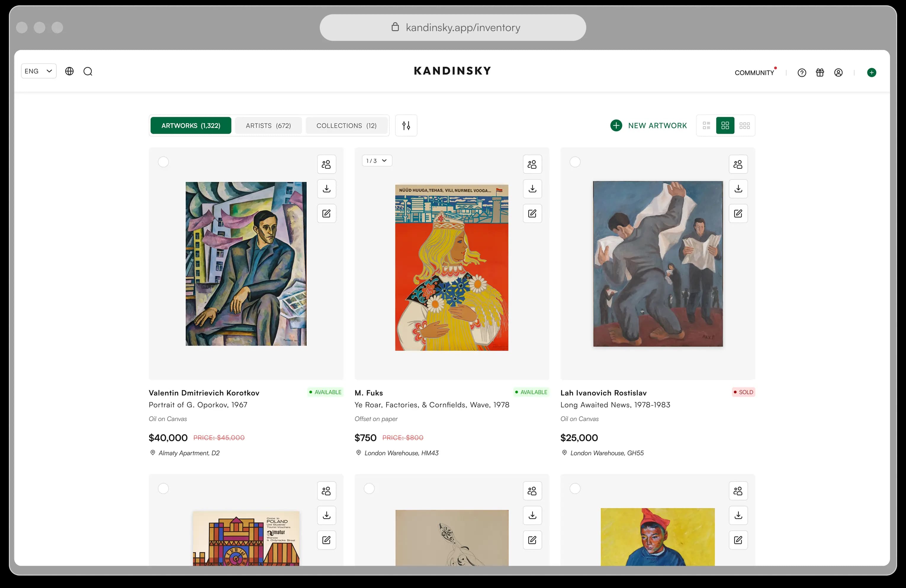
Task: Click title 'Portrait of G. Oporkov, 1967'
Action: tap(198, 405)
